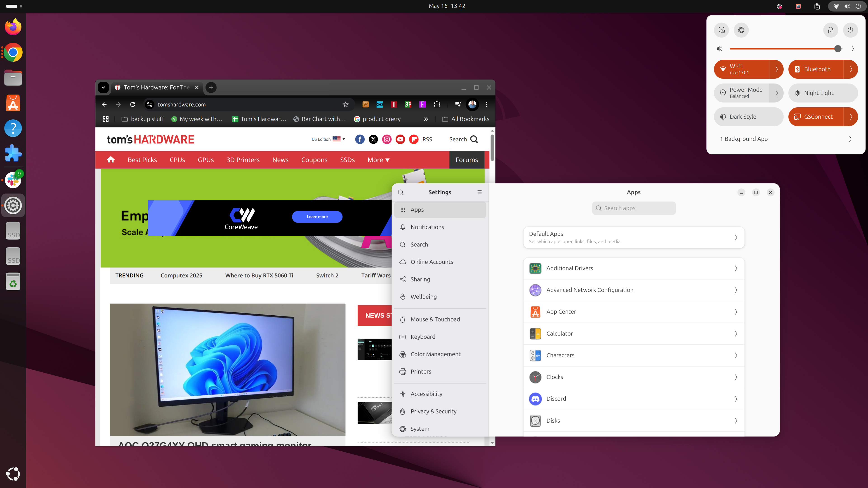Click Computex 2025 trending link
Viewport: 868px width, 488px height.
pos(181,275)
